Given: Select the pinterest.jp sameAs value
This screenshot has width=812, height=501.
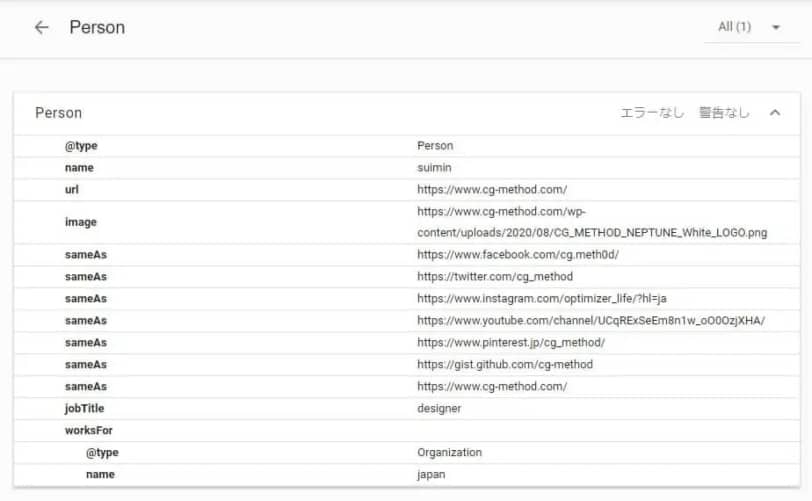Looking at the screenshot, I should [x=511, y=342].
